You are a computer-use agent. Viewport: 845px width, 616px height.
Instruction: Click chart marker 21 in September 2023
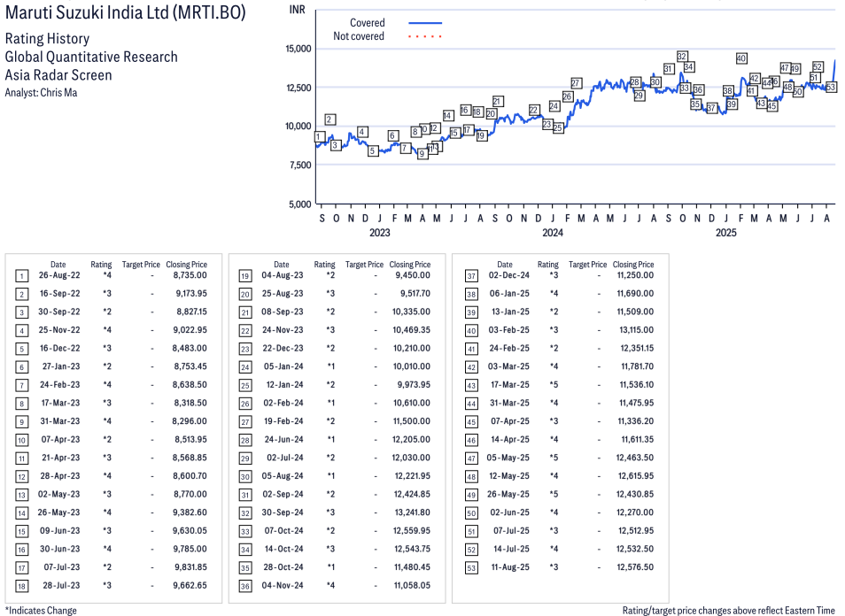[498, 101]
